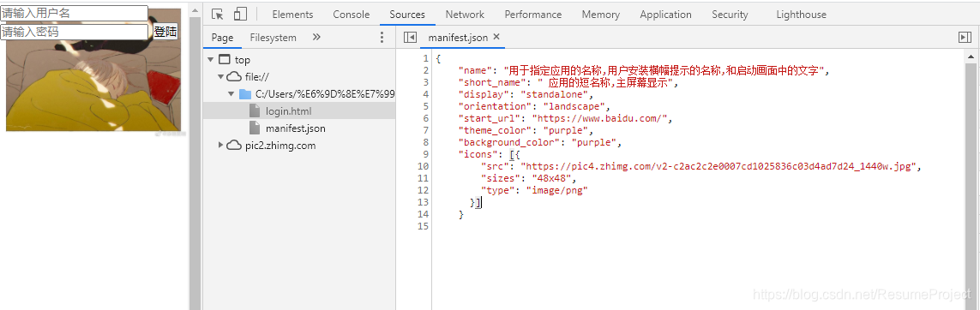Click the file:// cloud origin icon
Viewport: 980px width, 310px height.
[233, 77]
